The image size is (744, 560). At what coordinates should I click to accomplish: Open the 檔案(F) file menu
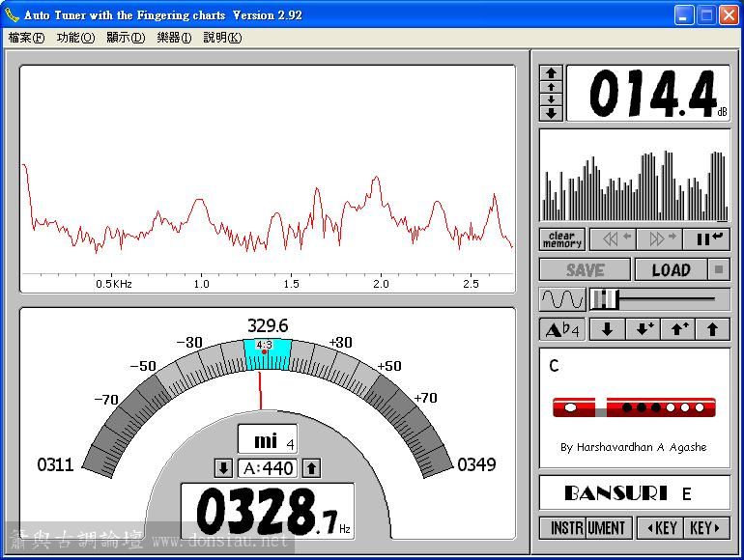26,38
